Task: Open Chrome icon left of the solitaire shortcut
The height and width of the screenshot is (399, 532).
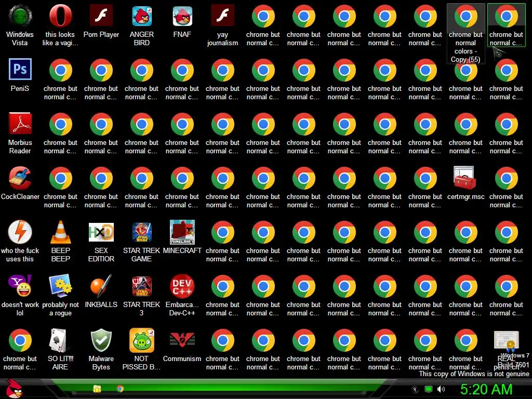Action: pyautogui.click(x=20, y=340)
